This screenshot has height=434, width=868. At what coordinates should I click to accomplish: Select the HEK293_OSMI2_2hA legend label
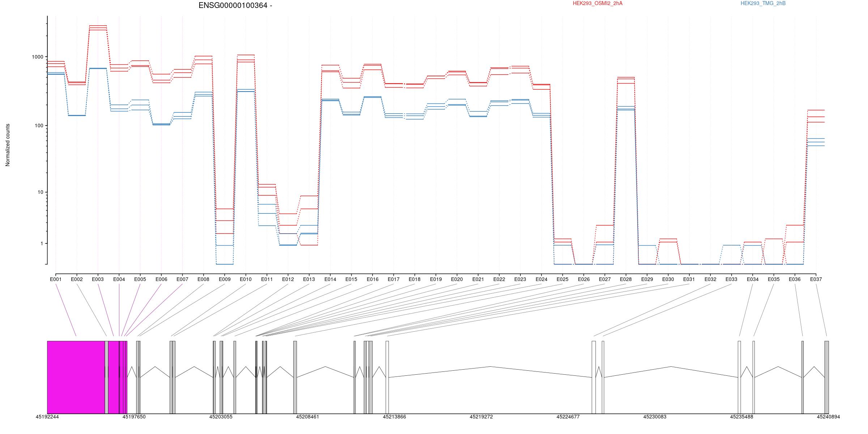tap(597, 4)
